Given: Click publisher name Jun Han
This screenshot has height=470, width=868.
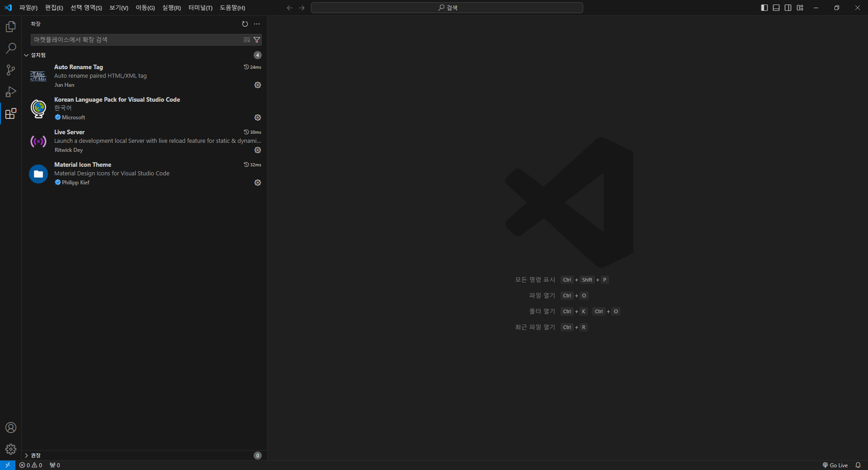Looking at the screenshot, I should pyautogui.click(x=64, y=85).
